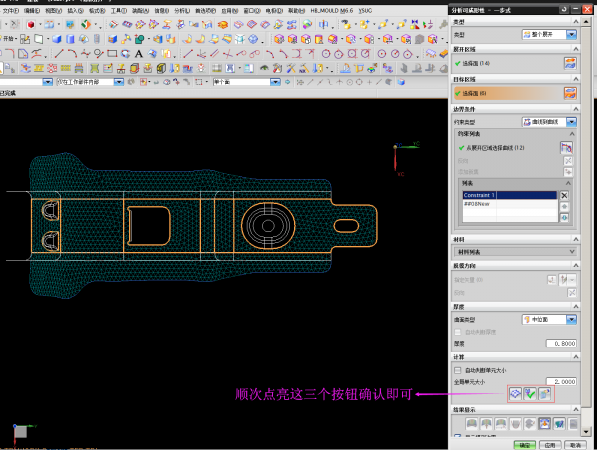Select the Constraint 1 list row
The height and width of the screenshot is (450, 597).
point(510,195)
